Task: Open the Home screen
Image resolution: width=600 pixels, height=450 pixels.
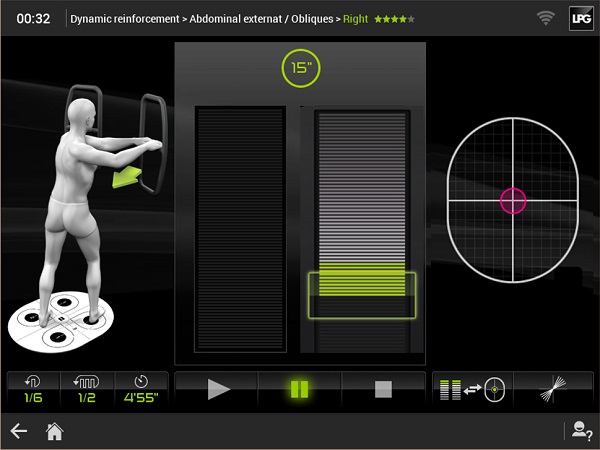Action: click(55, 431)
